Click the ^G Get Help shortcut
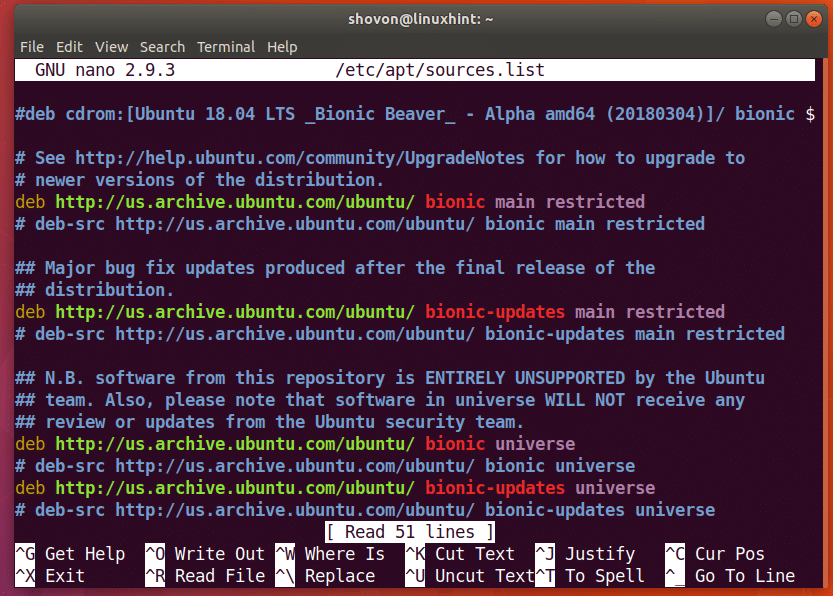The height and width of the screenshot is (596, 833). 70,554
